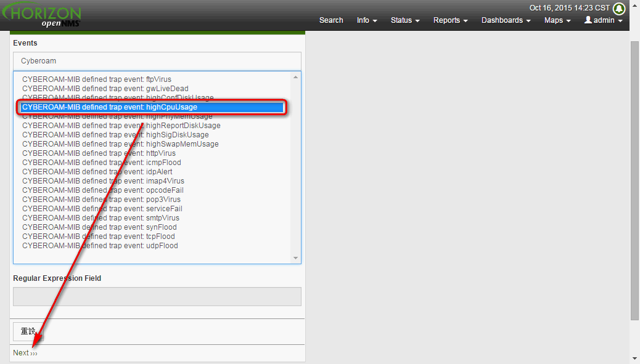Select the ftpVirus trap event
Screen dimensions: 640x364
click(97, 79)
